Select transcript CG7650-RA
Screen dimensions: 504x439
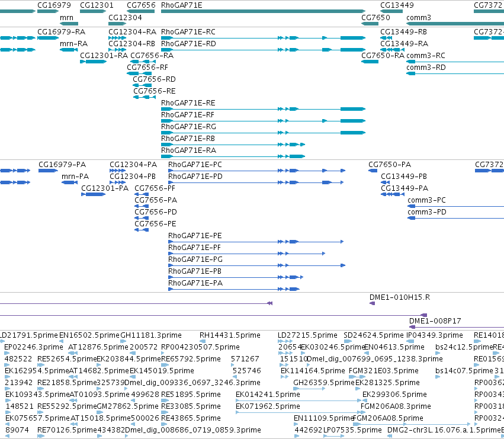tap(383, 56)
